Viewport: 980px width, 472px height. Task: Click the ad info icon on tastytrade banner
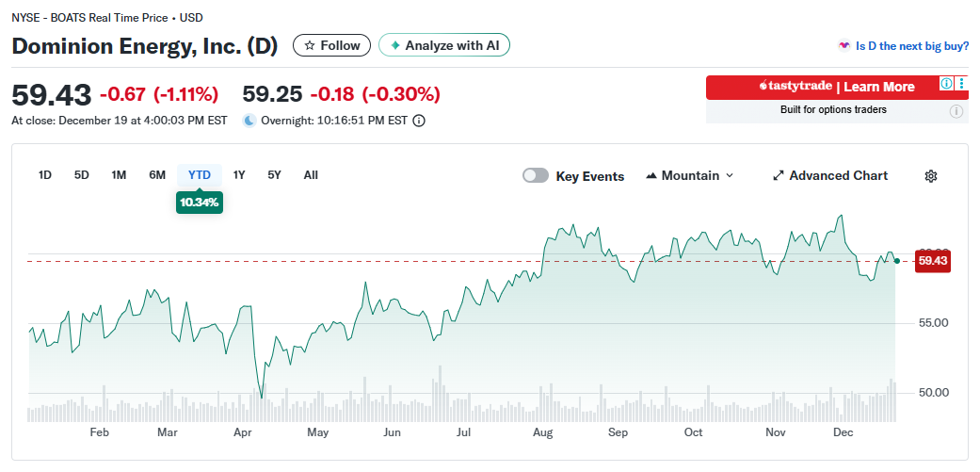(x=947, y=84)
